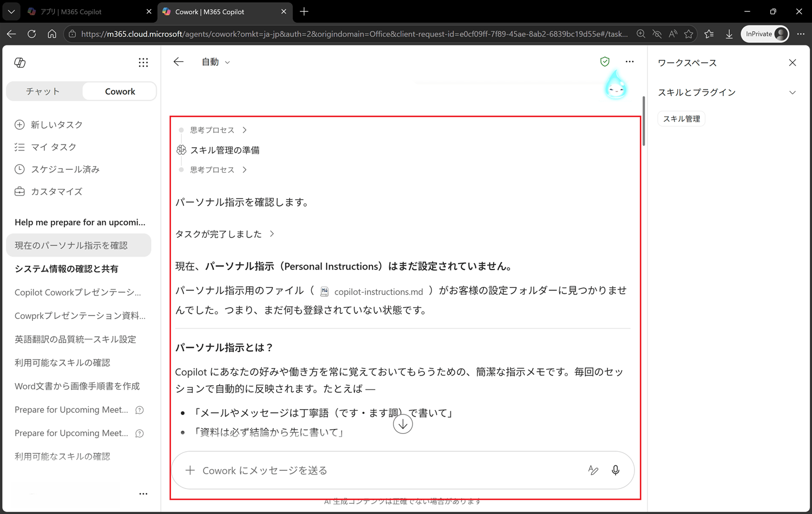Open Copilot Coworkプレゼンテーシ... task

click(78, 292)
